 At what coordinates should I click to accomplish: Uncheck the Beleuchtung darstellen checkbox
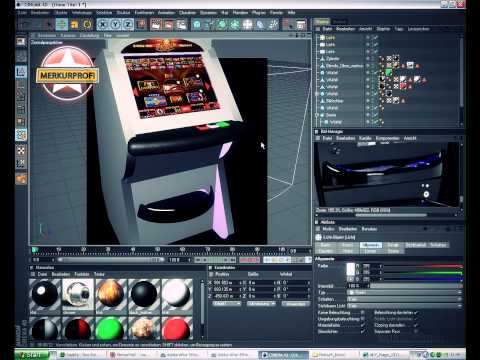(416, 313)
